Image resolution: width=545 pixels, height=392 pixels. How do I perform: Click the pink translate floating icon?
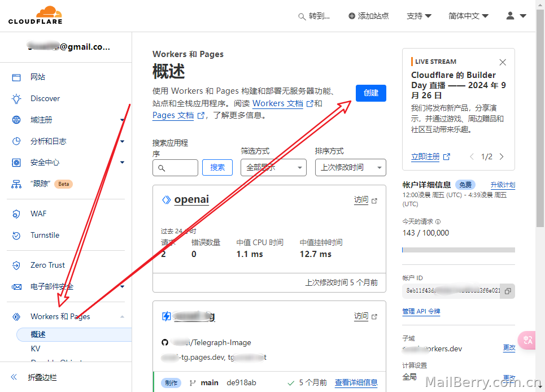(527, 340)
